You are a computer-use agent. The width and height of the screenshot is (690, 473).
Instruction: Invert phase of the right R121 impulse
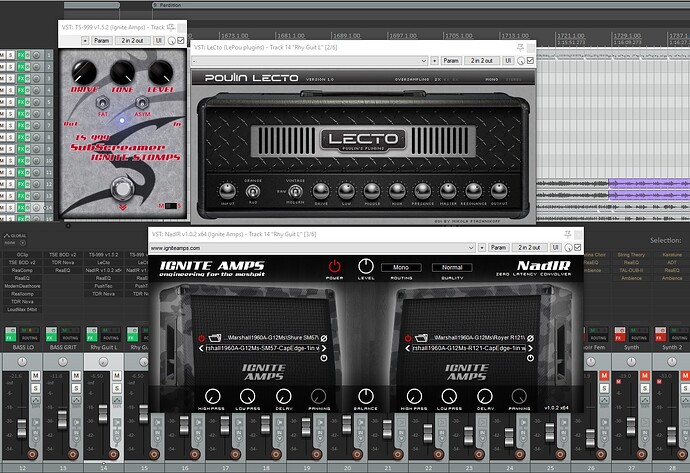click(x=530, y=338)
